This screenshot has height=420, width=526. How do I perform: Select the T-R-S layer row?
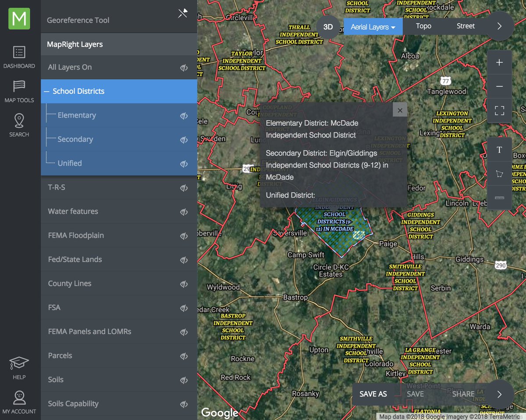(119, 187)
